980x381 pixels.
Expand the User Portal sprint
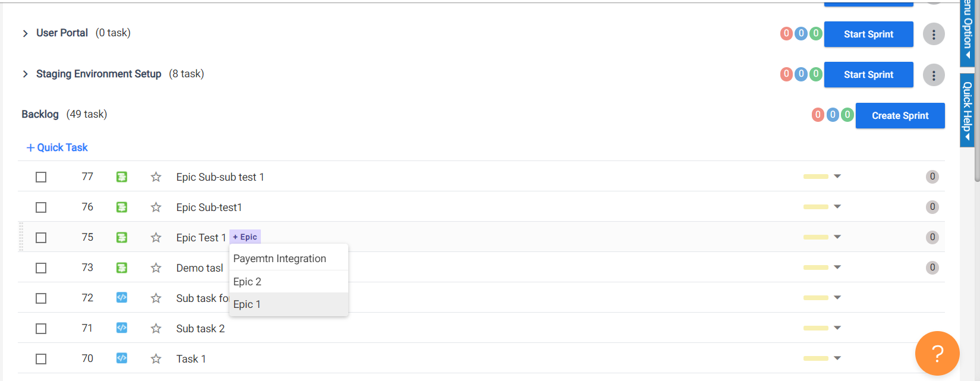coord(25,33)
